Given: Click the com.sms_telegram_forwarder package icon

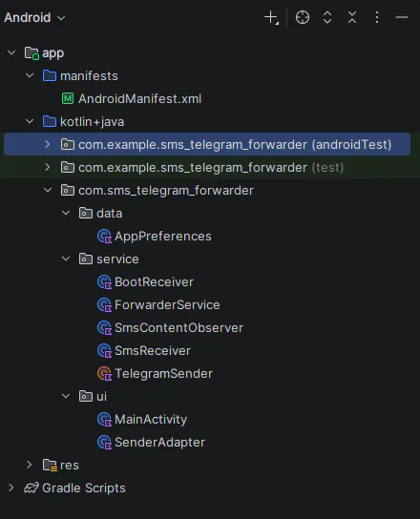Looking at the screenshot, I should pyautogui.click(x=68, y=190).
